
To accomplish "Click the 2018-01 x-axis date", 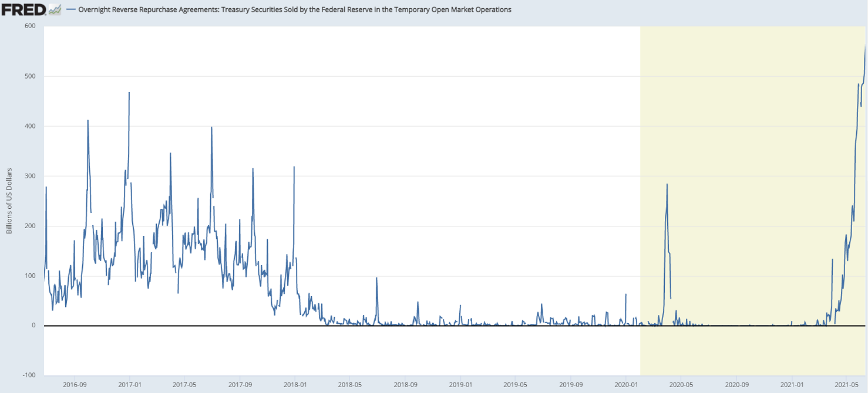I will (x=295, y=384).
